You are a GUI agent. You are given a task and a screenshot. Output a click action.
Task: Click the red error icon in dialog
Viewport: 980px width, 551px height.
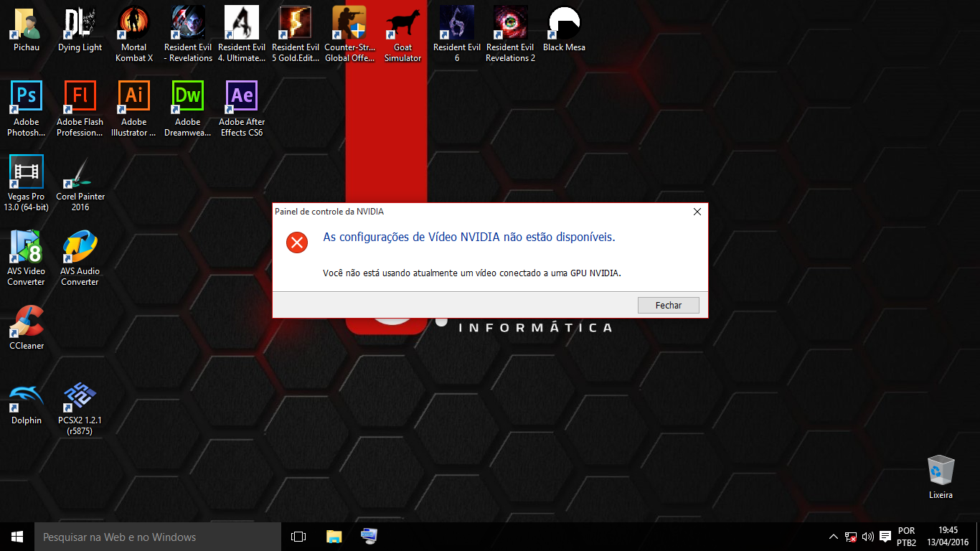coord(297,242)
